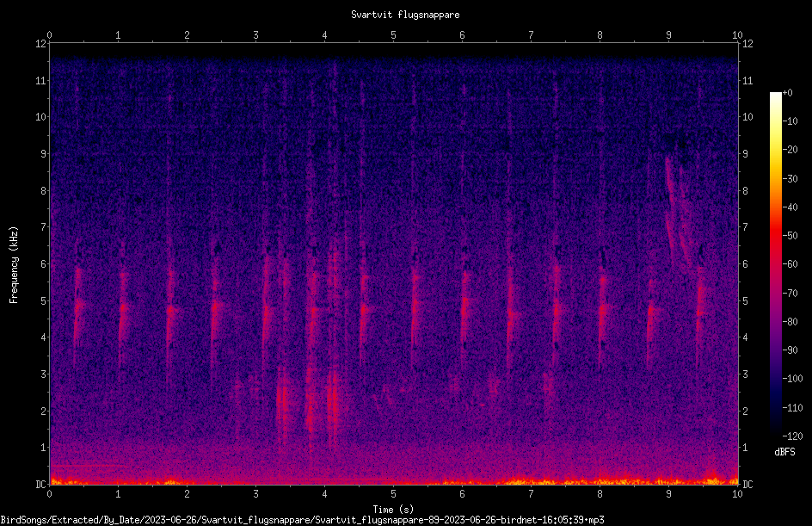The width and height of the screenshot is (812, 526).
Task: Click the "-80" value on the color scale
Action: [790, 322]
